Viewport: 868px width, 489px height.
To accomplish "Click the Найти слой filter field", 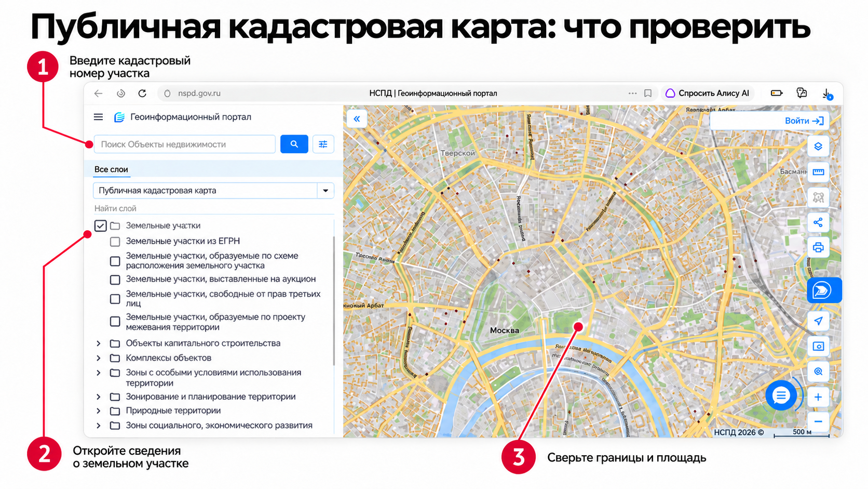I will pyautogui.click(x=213, y=208).
